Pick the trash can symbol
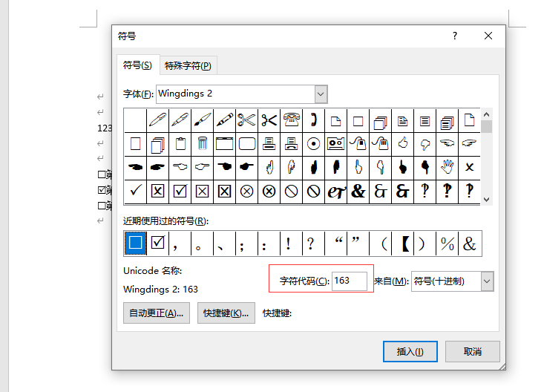Image resolution: width=544 pixels, height=392 pixels. point(202,143)
